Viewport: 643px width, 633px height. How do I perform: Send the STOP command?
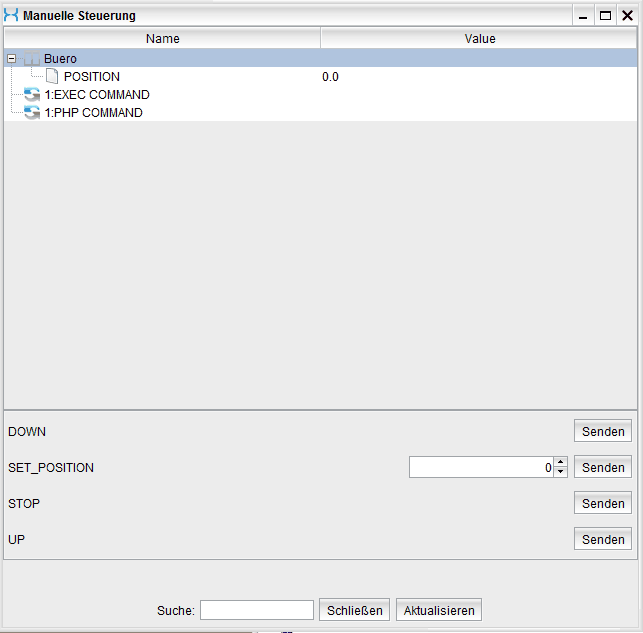coord(603,504)
